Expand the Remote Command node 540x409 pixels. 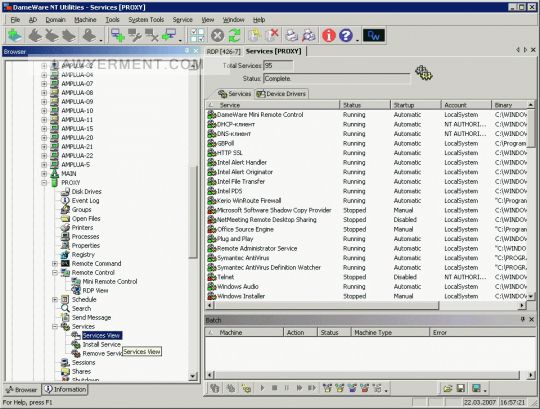coord(55,263)
